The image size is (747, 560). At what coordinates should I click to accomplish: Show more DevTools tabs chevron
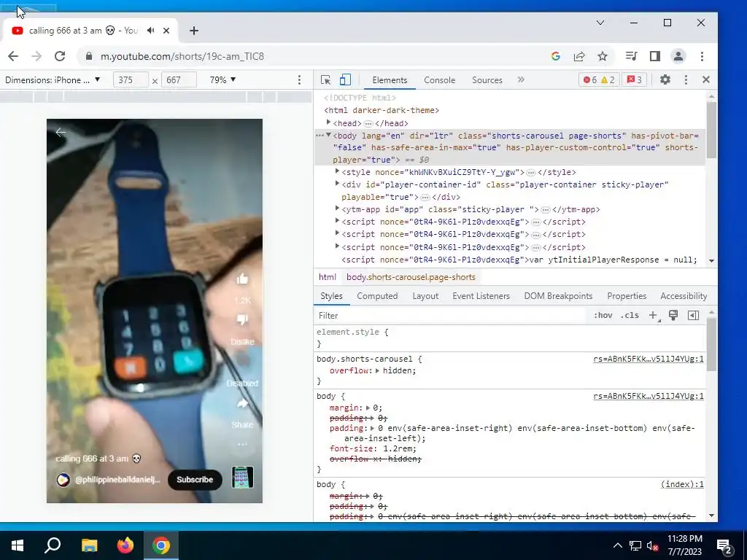[521, 79]
